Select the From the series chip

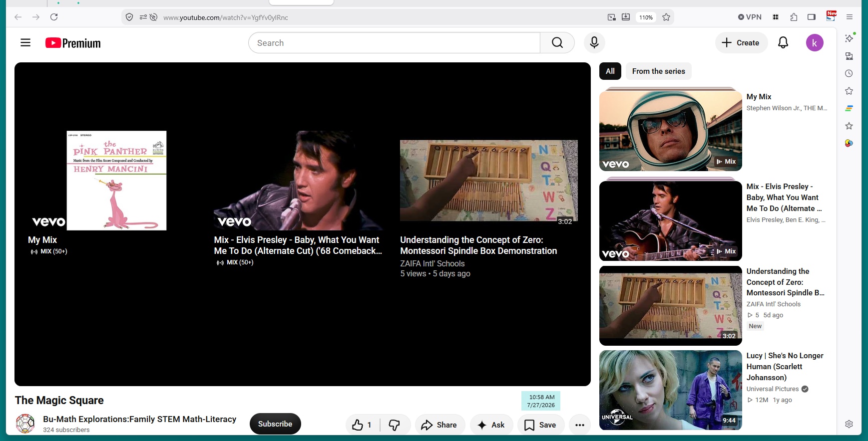659,71
